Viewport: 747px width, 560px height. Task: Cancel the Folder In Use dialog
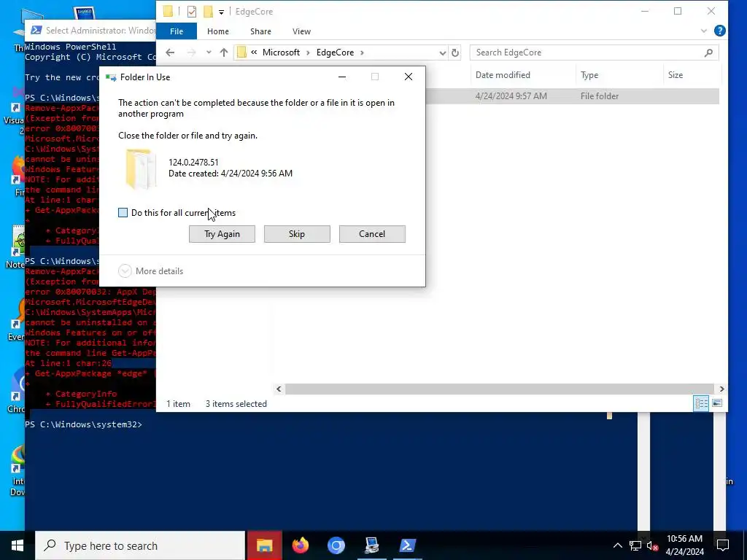[x=372, y=234]
